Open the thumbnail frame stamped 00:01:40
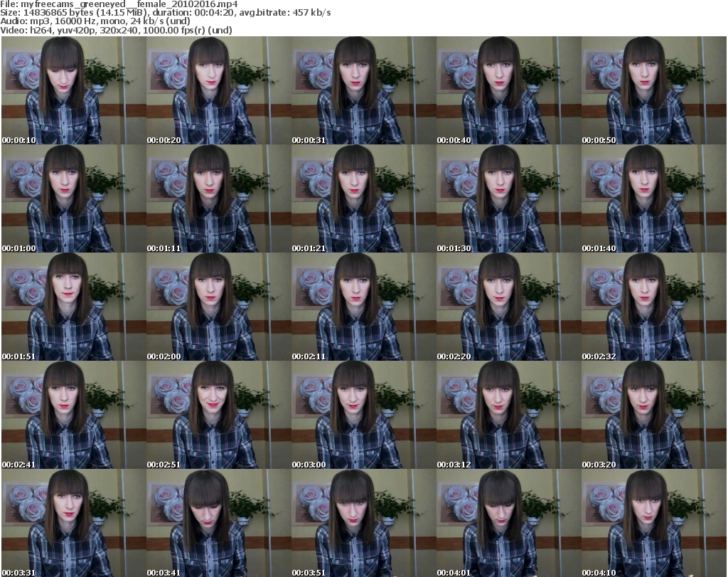 pos(654,198)
